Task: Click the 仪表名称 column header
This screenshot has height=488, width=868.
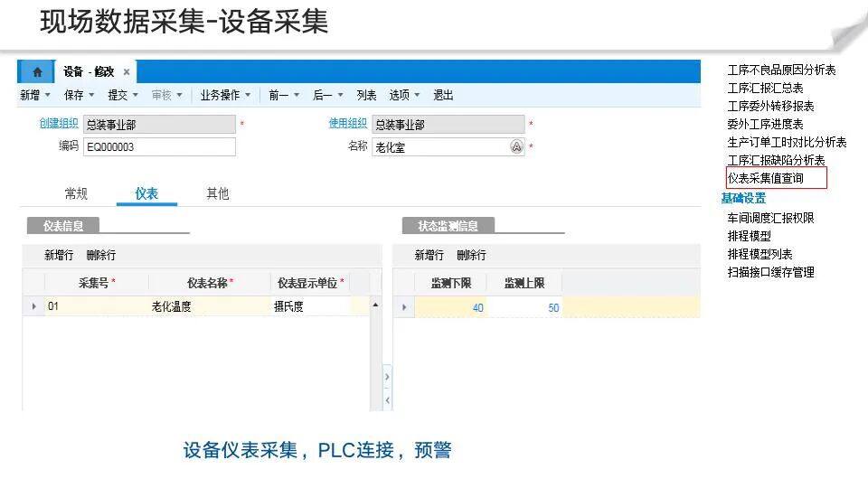Action: (209, 283)
